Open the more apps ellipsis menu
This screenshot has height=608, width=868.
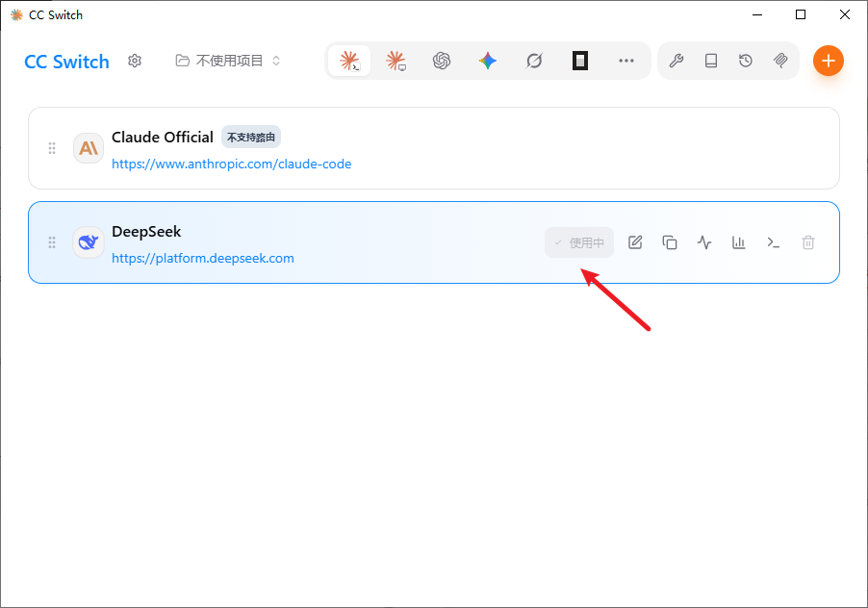point(626,61)
